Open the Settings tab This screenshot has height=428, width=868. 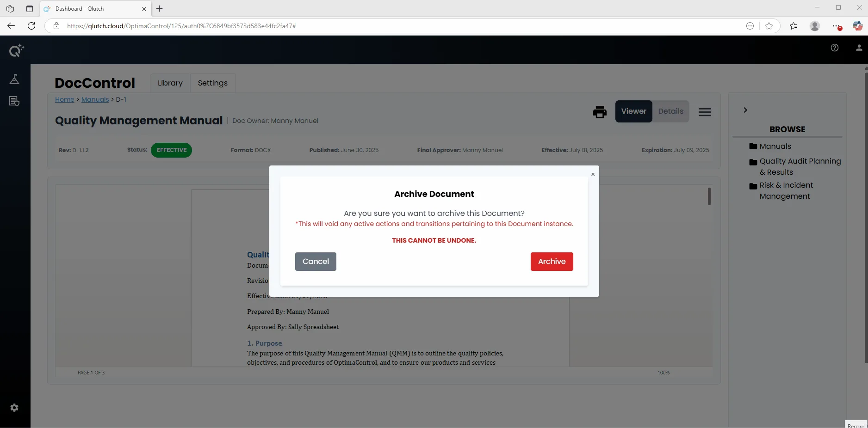click(212, 83)
